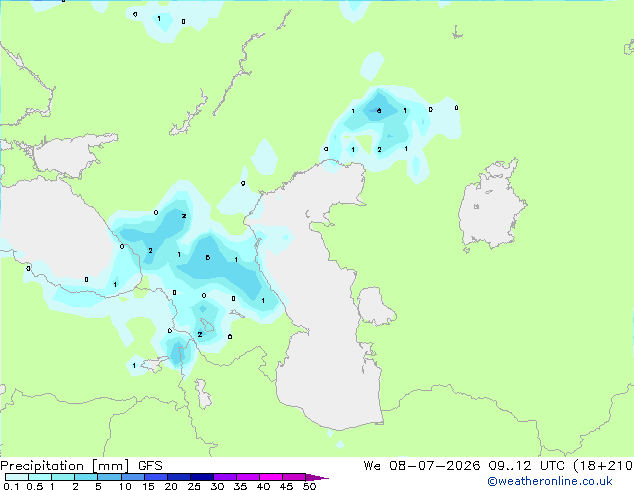Click the 1–2 mm legend color swatch
The height and width of the screenshot is (490, 634).
[x=63, y=477]
